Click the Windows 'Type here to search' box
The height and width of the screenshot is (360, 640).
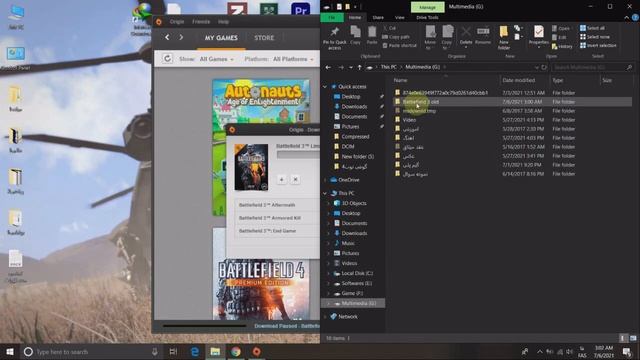pos(92,351)
